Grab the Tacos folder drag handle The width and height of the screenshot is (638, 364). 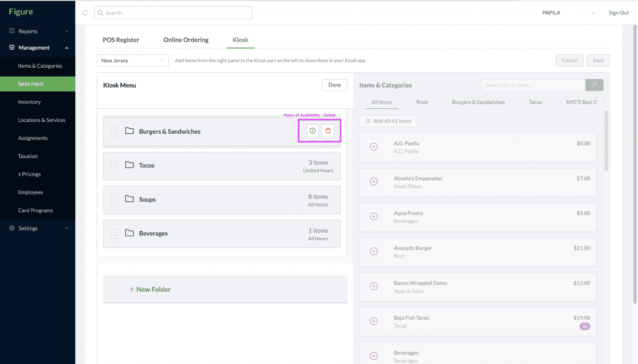point(114,166)
